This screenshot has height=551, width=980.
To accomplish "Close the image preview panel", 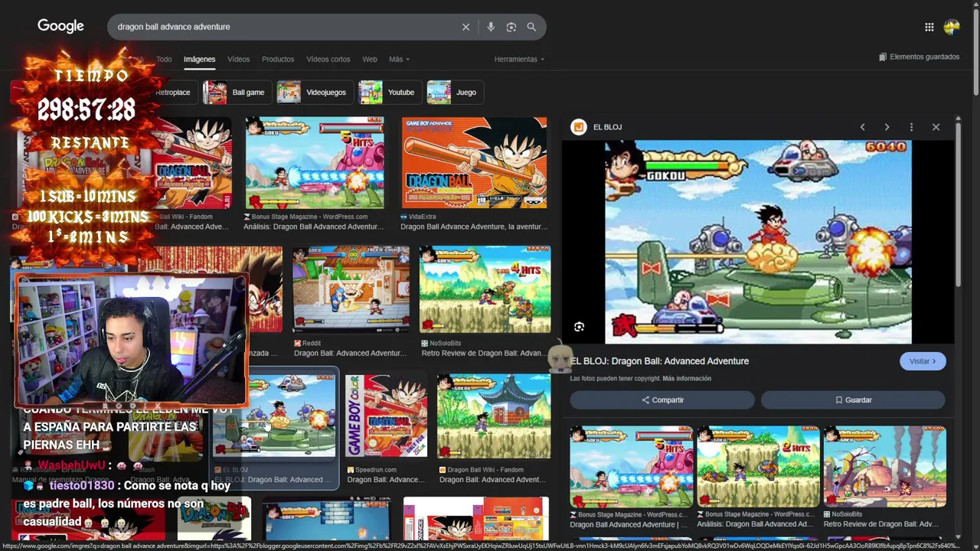I will (936, 127).
